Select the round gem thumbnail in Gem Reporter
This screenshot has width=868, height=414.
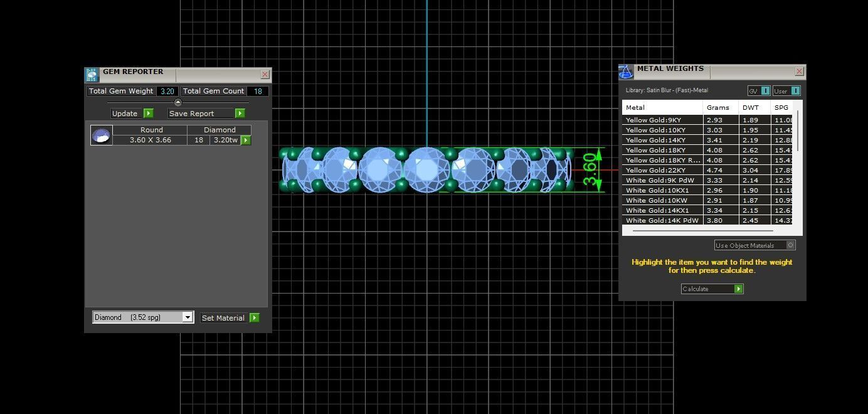tap(102, 135)
